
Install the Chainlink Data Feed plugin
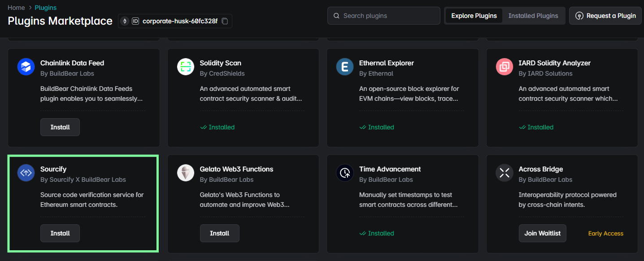click(x=60, y=127)
